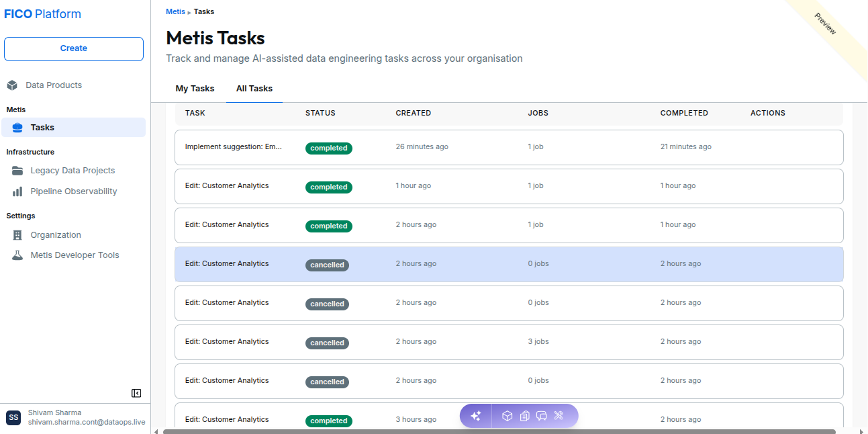Open the Data Products cube icon

pos(12,85)
